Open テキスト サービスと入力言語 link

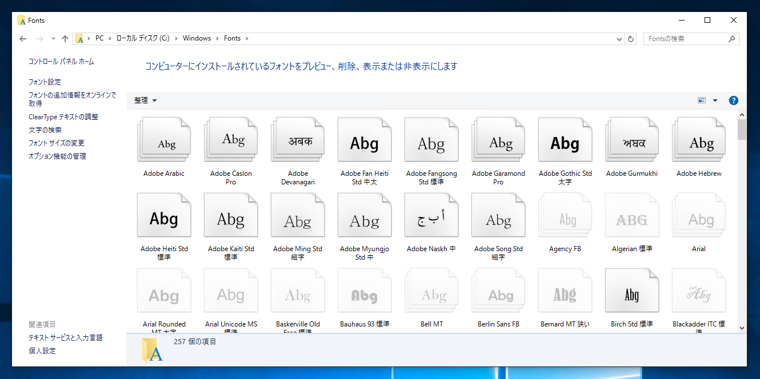pyautogui.click(x=65, y=337)
